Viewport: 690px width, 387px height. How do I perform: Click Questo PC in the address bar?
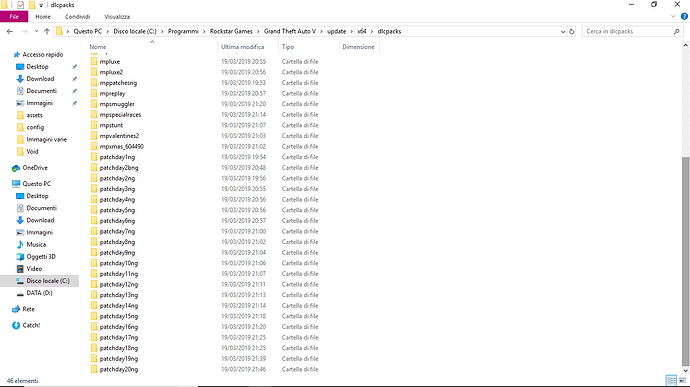(x=88, y=31)
